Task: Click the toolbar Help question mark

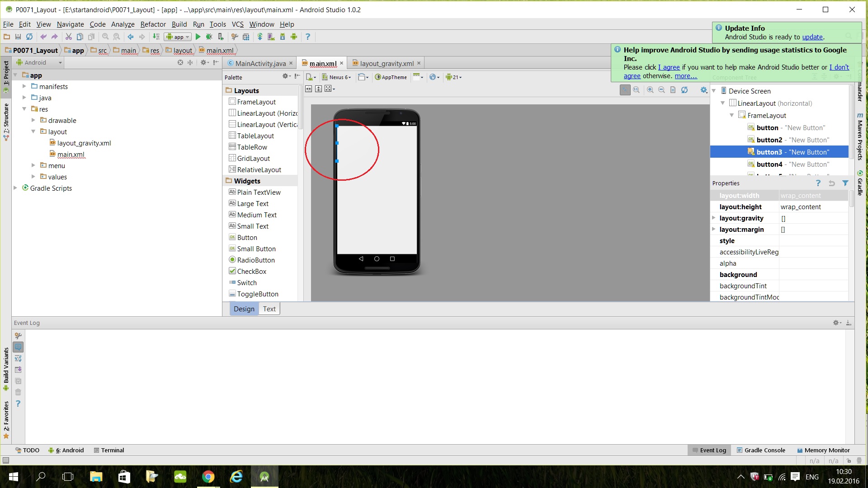Action: tap(308, 37)
